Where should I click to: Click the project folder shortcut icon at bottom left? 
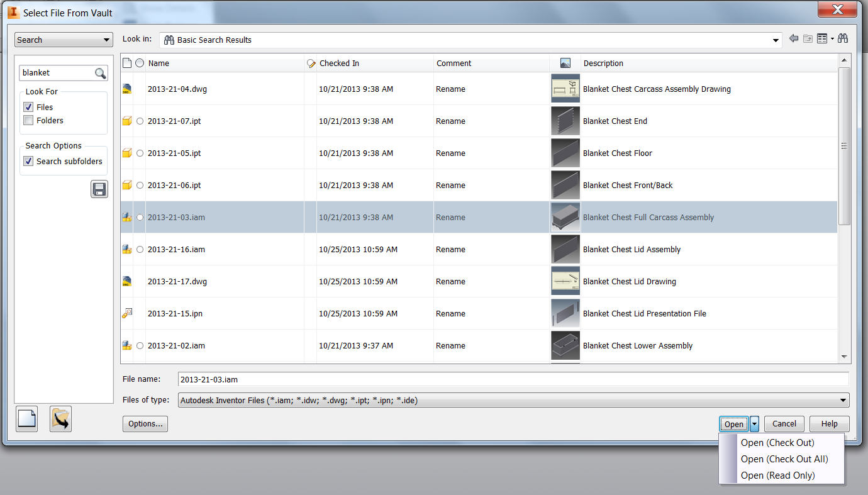pos(60,418)
